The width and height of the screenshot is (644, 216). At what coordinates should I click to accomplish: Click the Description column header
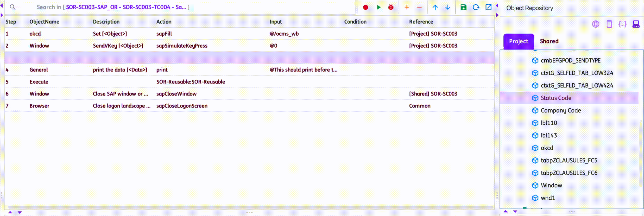tap(106, 22)
